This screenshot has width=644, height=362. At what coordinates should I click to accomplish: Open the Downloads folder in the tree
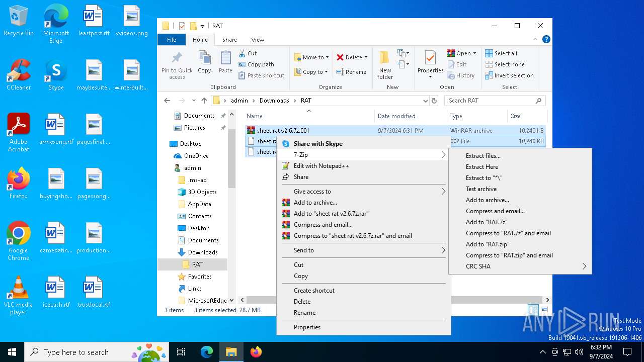tap(202, 252)
